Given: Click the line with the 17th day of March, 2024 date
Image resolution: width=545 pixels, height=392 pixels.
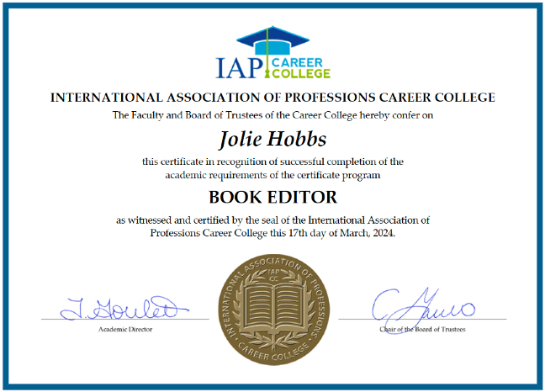Looking at the screenshot, I should pyautogui.click(x=272, y=232).
